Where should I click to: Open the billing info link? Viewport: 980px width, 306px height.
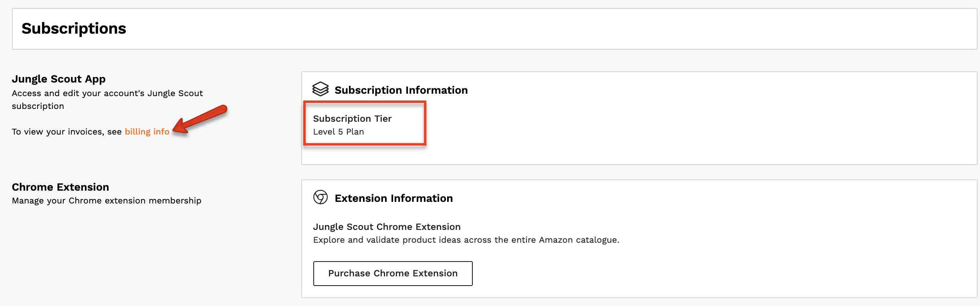tap(147, 132)
